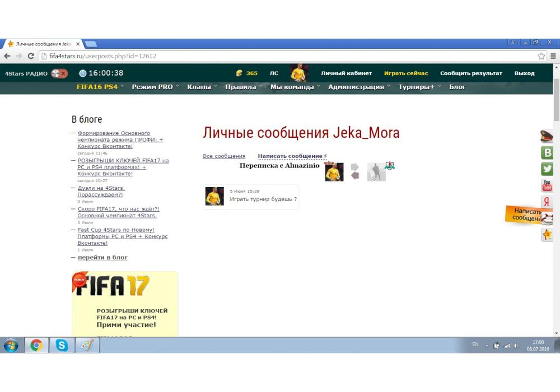
Task: Open blog post 'Дуэли на 4Stars. Порассуждаем?!'
Action: pyautogui.click(x=101, y=192)
